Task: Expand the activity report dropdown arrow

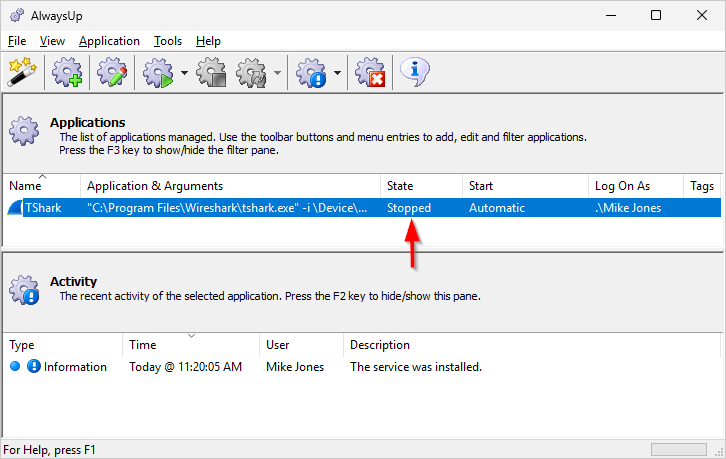Action: pyautogui.click(x=338, y=73)
